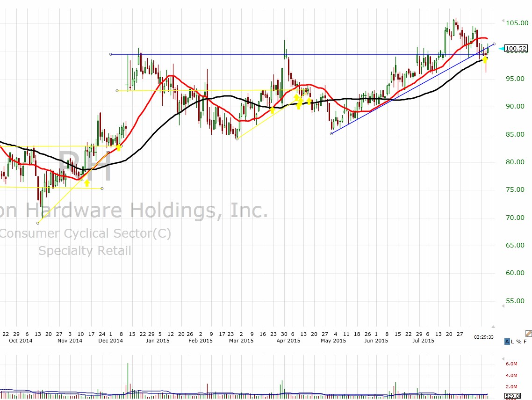This screenshot has width=532, height=400.
Task: Select the right handle of yellow line near 75
Action: click(102, 189)
